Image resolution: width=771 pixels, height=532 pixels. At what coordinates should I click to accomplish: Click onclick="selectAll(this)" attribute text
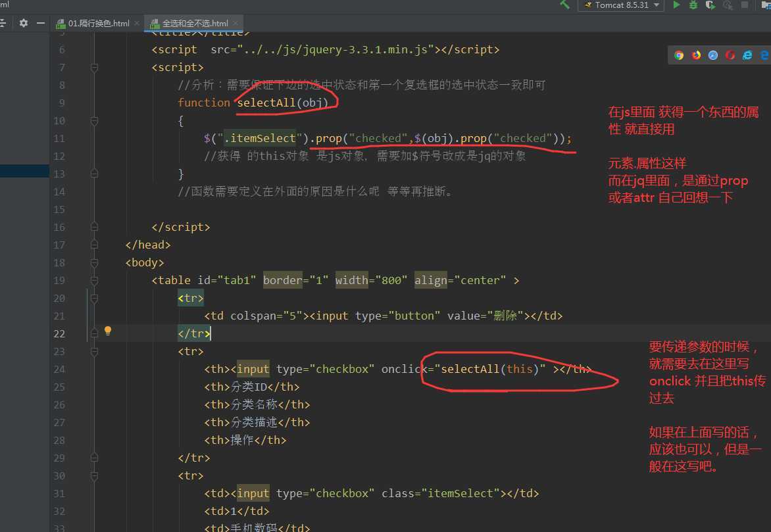click(463, 370)
